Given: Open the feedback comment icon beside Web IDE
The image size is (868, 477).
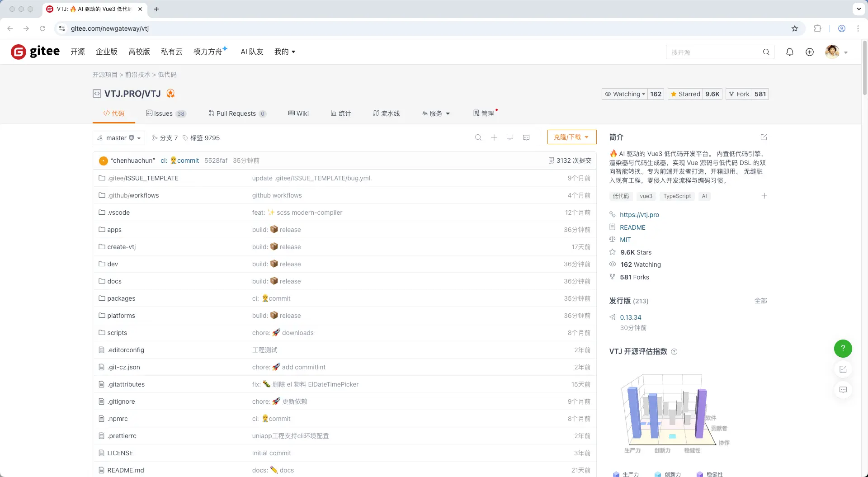Looking at the screenshot, I should (x=526, y=137).
